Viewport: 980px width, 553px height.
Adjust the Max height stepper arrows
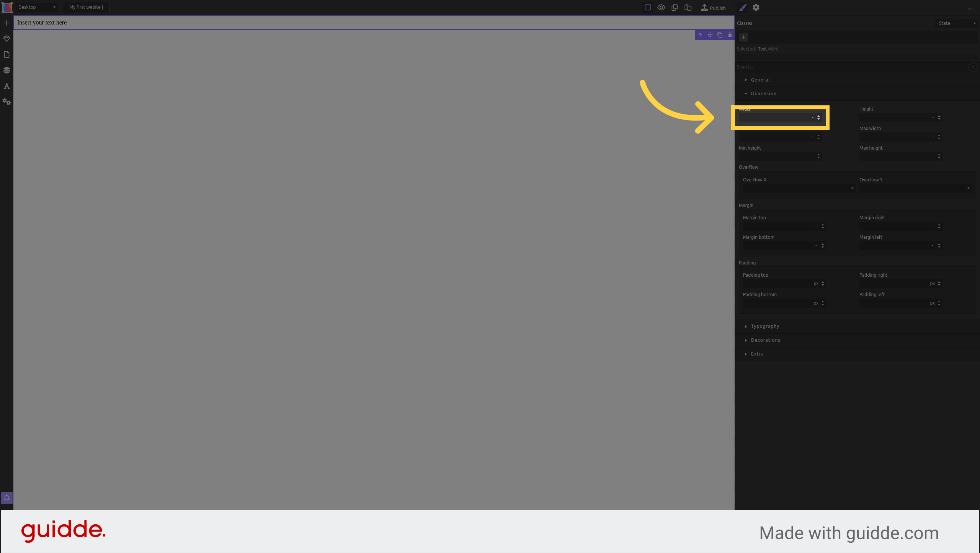tap(939, 156)
